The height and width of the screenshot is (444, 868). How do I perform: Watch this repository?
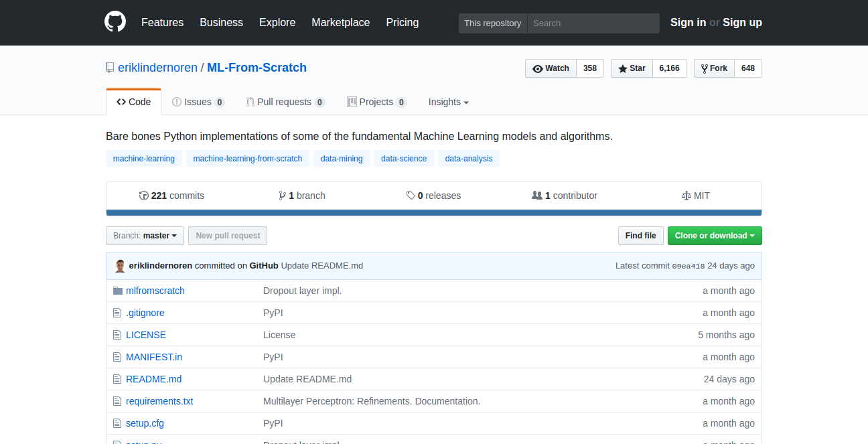551,68
